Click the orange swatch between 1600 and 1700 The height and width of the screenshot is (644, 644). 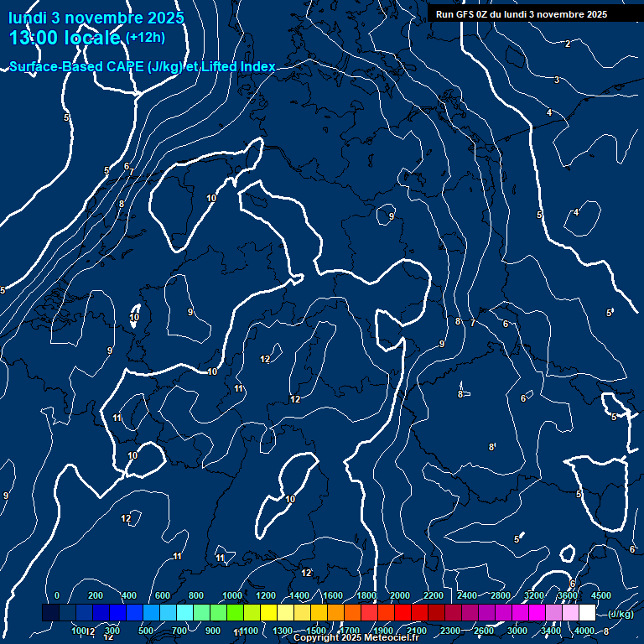pyautogui.click(x=335, y=612)
